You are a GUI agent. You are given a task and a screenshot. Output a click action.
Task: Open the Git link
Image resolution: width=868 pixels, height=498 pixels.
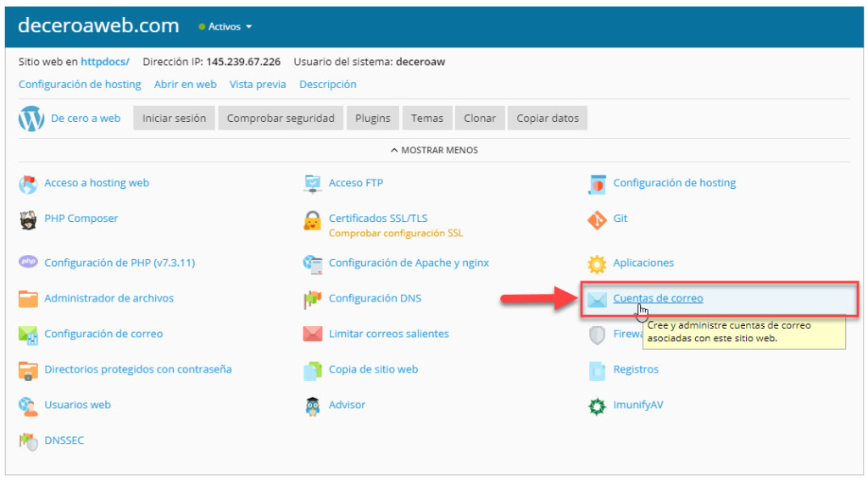(x=620, y=218)
